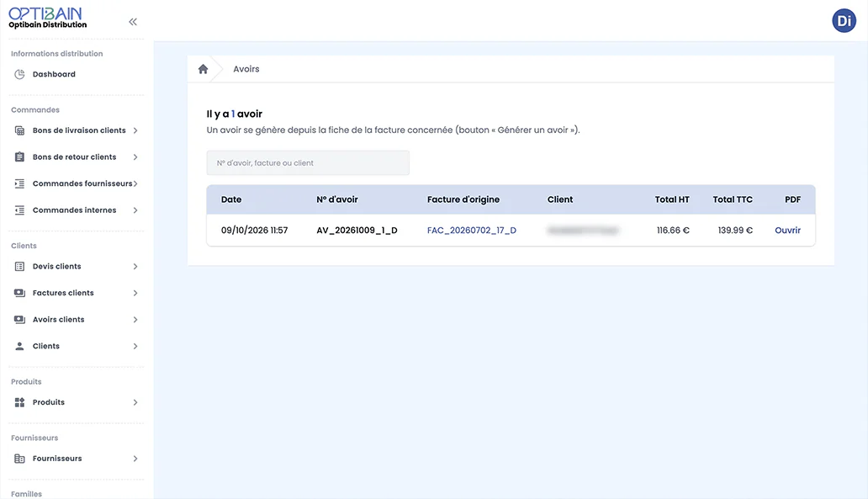The image size is (868, 499).
Task: Go to home via breadcrumb house icon
Action: click(204, 69)
